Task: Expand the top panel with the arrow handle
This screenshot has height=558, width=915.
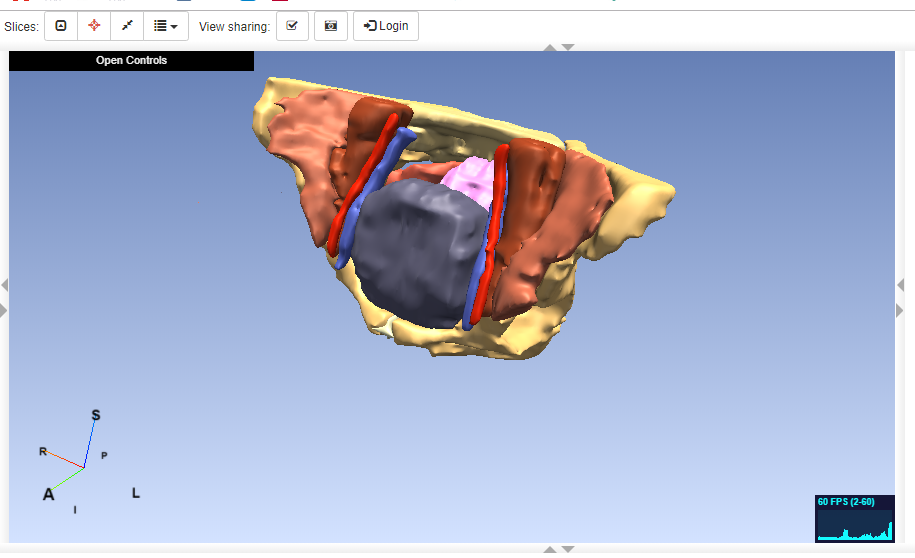Action: (559, 47)
